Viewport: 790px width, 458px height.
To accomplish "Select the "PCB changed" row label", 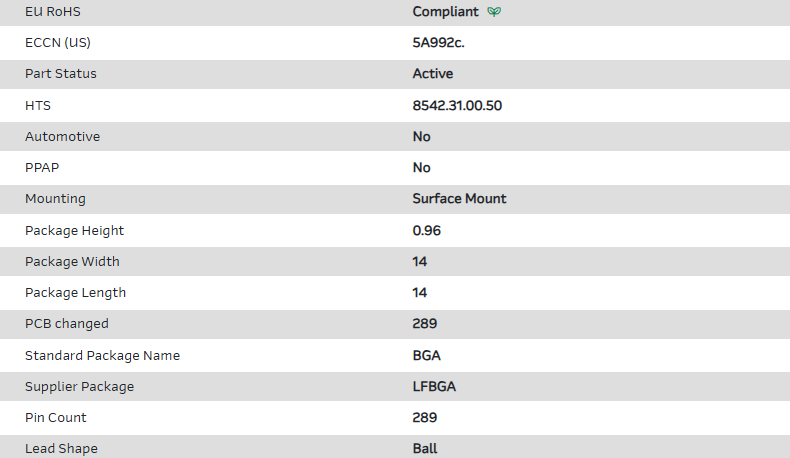I will pyautogui.click(x=67, y=323).
